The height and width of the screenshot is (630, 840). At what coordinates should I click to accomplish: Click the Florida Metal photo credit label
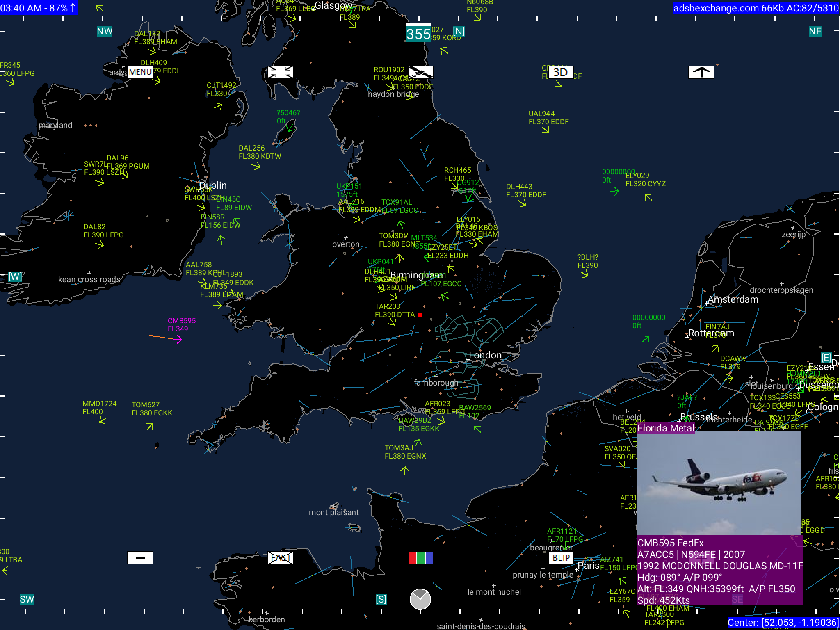click(x=666, y=428)
